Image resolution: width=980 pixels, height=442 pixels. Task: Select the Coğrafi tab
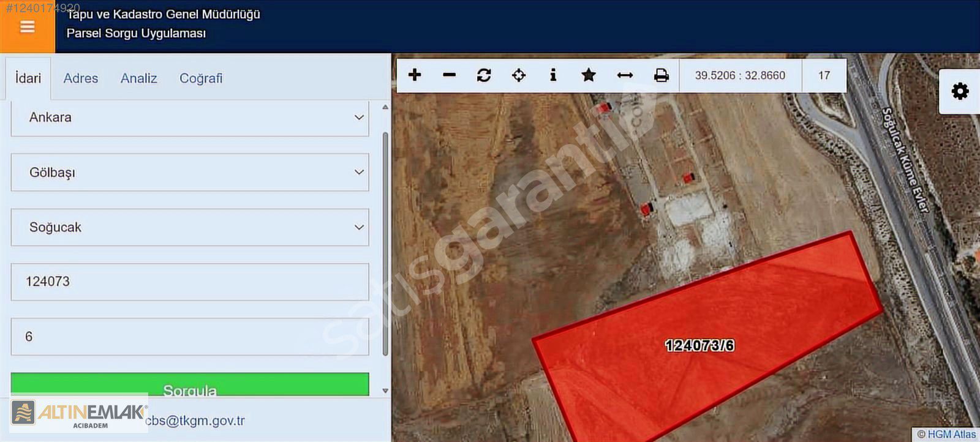pos(201,78)
